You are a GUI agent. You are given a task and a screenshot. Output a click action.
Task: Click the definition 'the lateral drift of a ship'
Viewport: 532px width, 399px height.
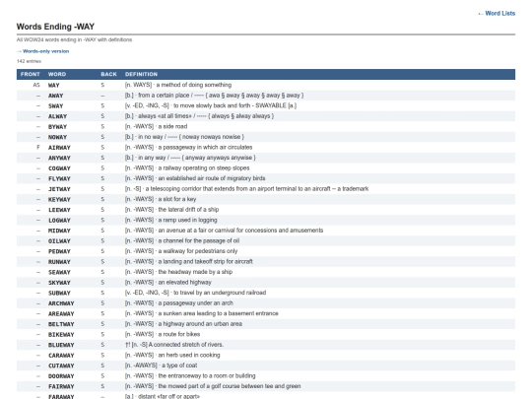188,209
